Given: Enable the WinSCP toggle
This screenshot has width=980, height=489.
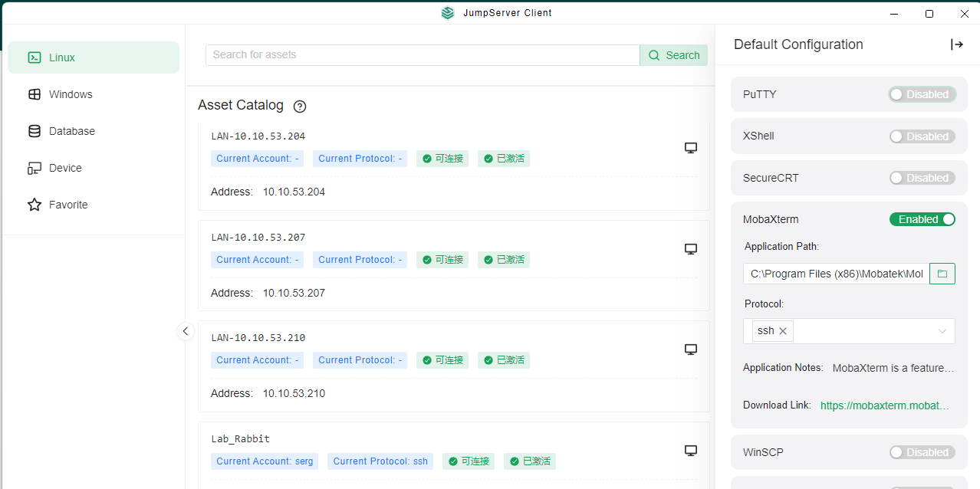Looking at the screenshot, I should point(922,452).
